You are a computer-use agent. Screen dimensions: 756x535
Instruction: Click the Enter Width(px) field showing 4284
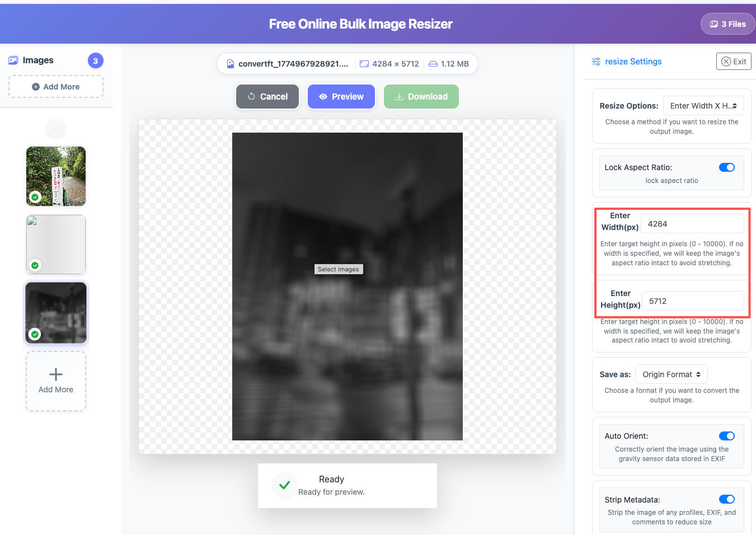(692, 224)
